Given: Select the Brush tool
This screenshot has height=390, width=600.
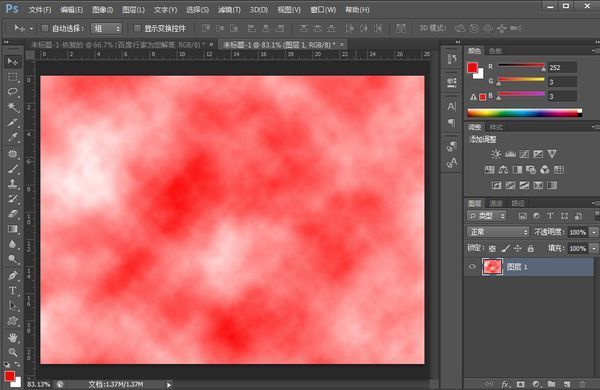Looking at the screenshot, I should (13, 169).
